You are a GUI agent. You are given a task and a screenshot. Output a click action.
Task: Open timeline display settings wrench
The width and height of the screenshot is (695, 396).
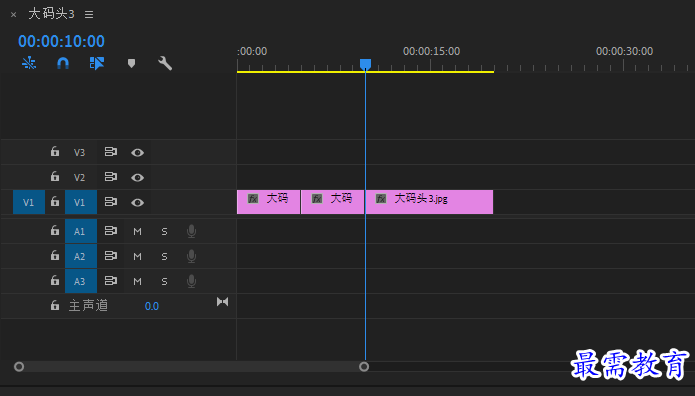[165, 63]
